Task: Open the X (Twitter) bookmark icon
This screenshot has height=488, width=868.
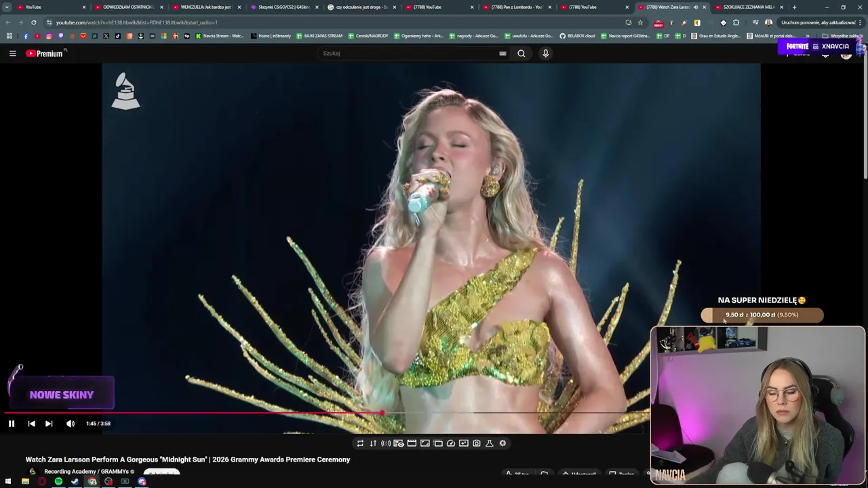Action: [x=106, y=36]
